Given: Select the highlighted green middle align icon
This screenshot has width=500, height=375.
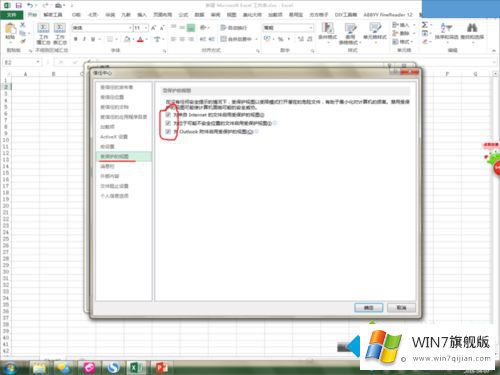Looking at the screenshot, I should pos(191,28).
